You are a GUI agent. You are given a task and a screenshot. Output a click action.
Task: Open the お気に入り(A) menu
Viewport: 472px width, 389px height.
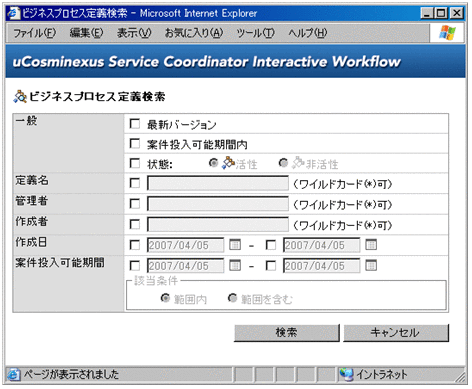[194, 33]
